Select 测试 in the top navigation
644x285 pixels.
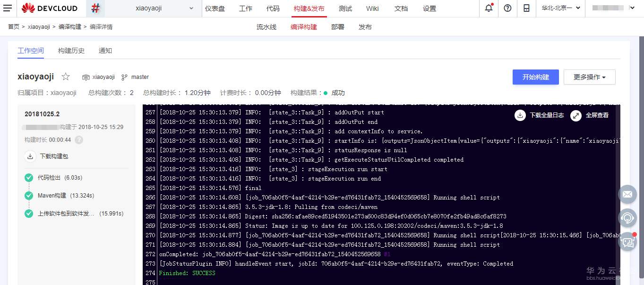[x=345, y=8]
